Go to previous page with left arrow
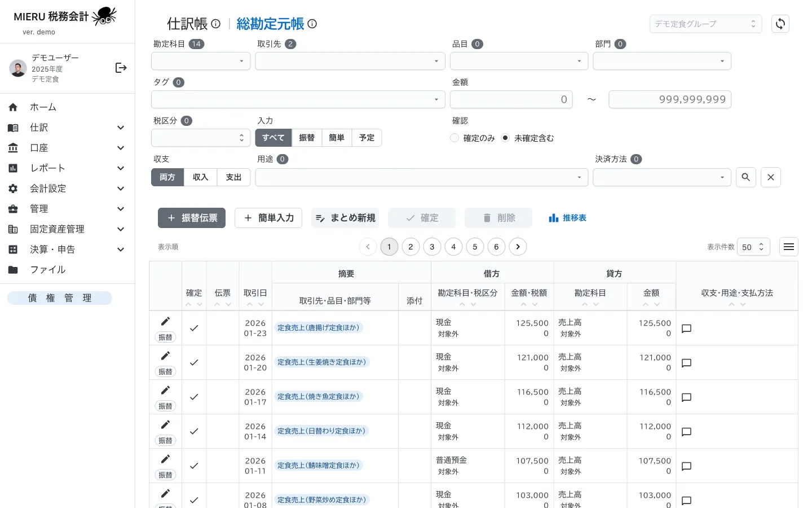This screenshot has height=508, width=812. [368, 247]
